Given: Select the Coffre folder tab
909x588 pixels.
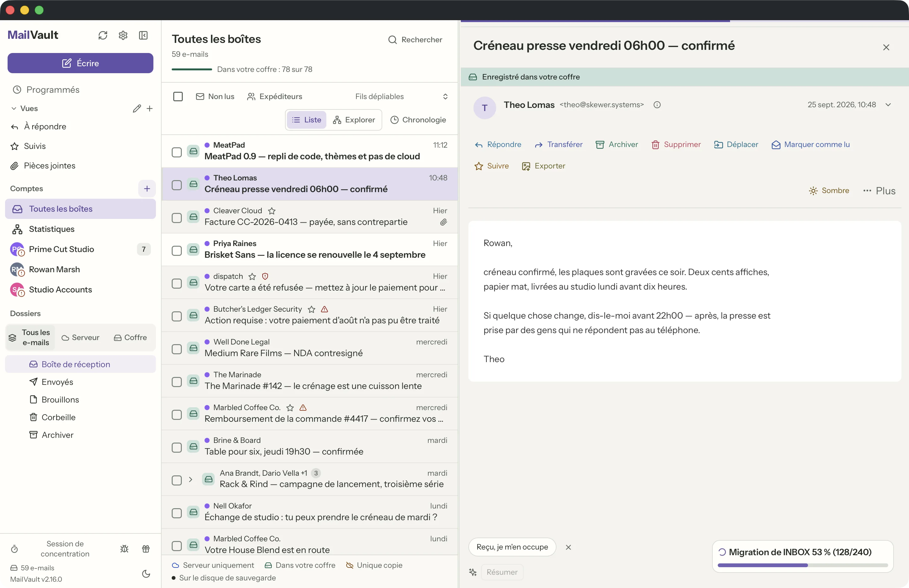Looking at the screenshot, I should coord(130,338).
